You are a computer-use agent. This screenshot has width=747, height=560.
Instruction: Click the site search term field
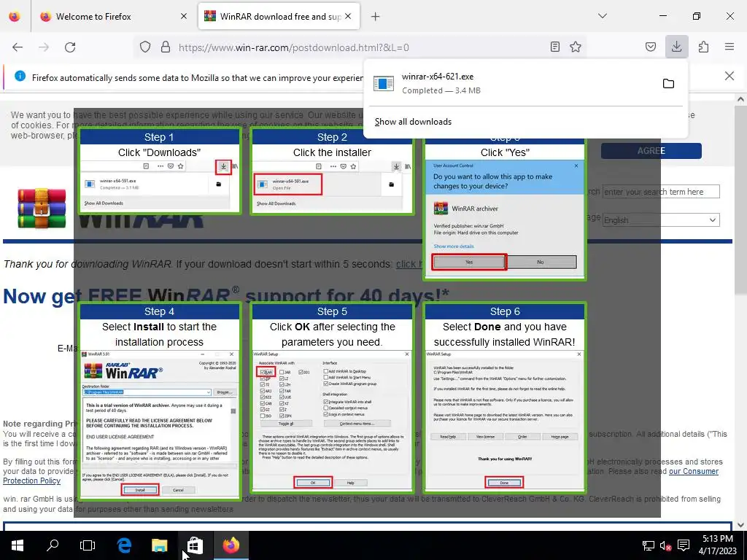pyautogui.click(x=661, y=192)
